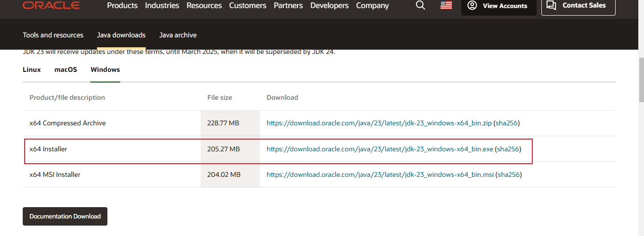Download the jdk-23 windows x64 zip link
644x236 pixels.
379,123
